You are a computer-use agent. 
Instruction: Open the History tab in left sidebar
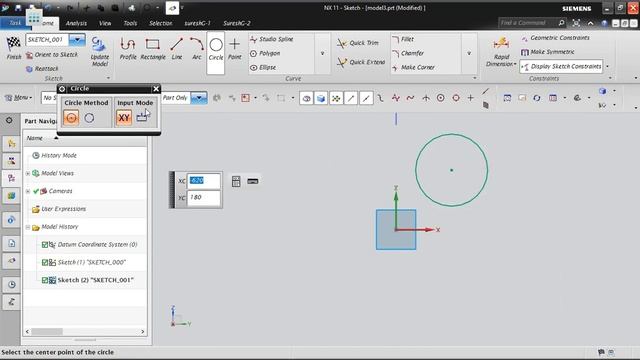[11, 284]
